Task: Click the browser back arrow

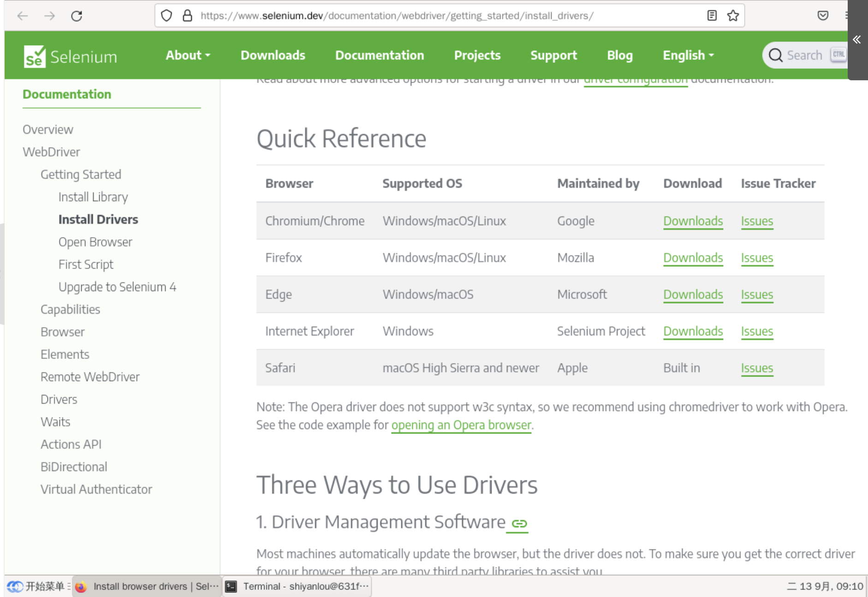Action: coord(22,16)
